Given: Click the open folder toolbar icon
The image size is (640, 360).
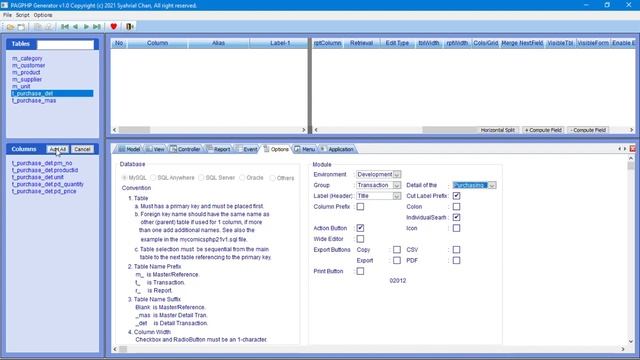Looking at the screenshot, I should [x=10, y=27].
